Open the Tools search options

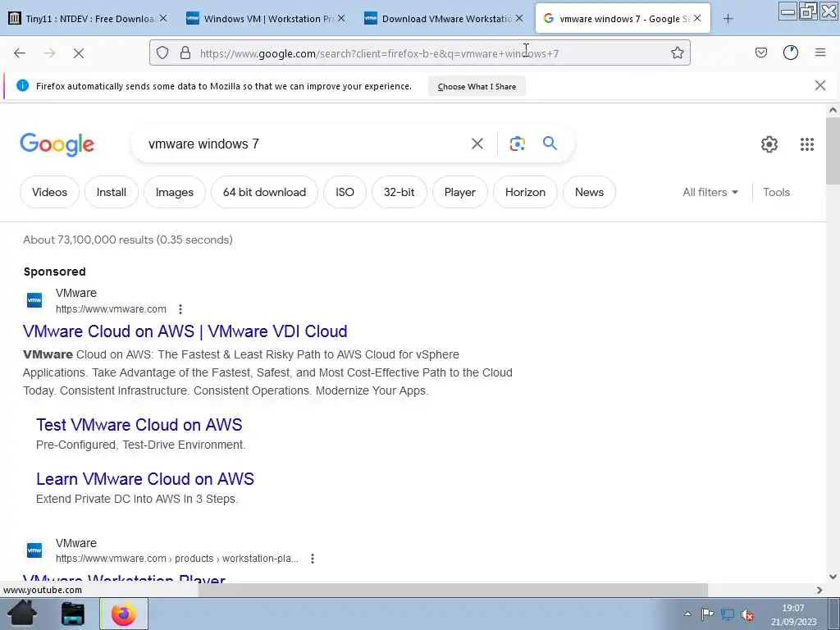[776, 192]
